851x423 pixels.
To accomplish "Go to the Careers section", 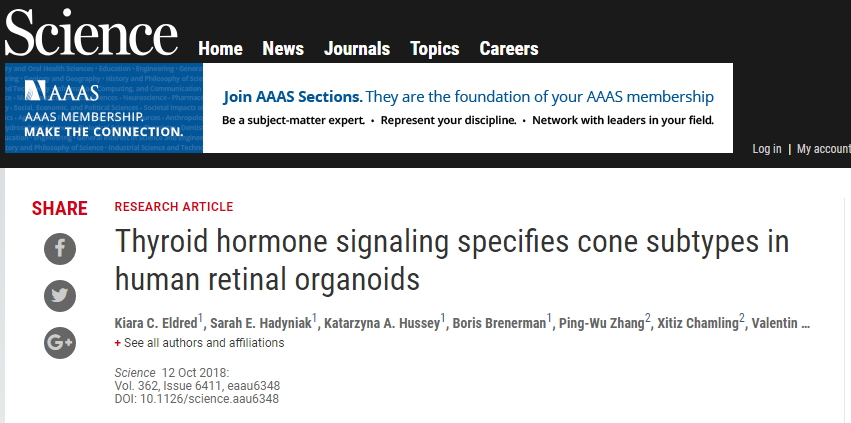I will click(x=509, y=49).
